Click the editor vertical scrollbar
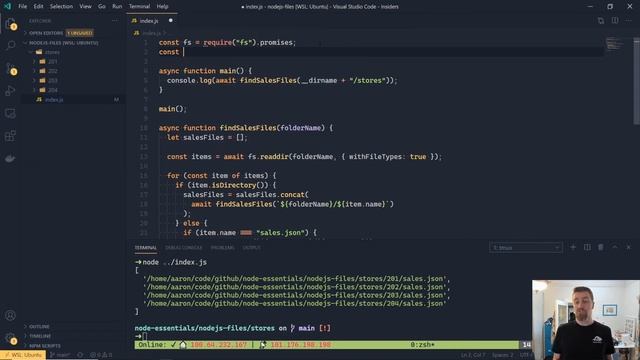Viewport: 640px width, 360px height. pos(637,81)
